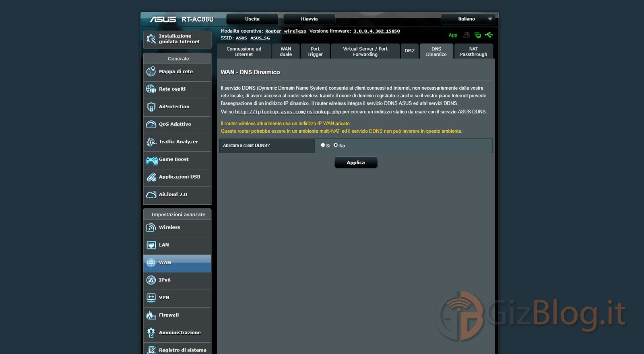This screenshot has width=644, height=354.
Task: Click the AiProtection shield icon
Action: (151, 107)
